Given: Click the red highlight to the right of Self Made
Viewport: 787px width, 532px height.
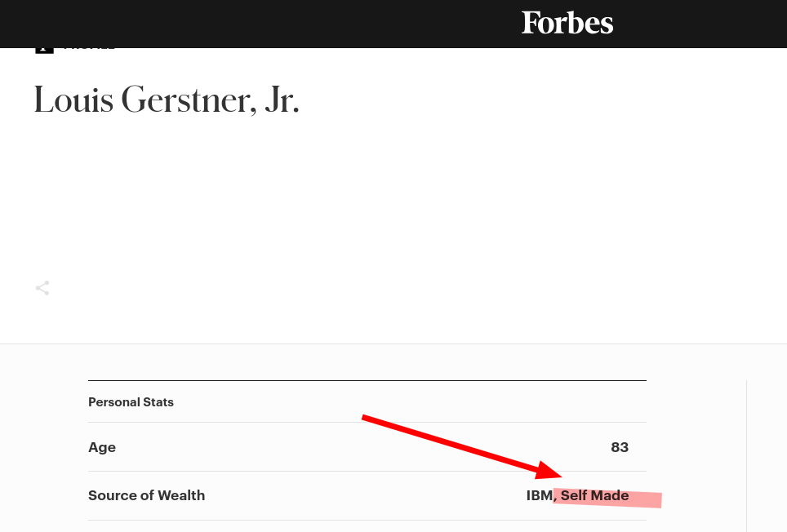Looking at the screenshot, I should pos(646,500).
